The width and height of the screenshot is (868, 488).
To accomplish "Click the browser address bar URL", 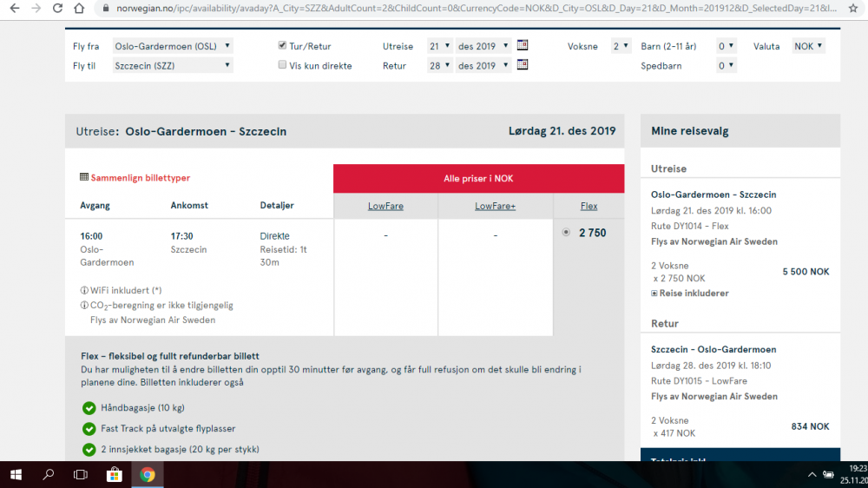I will [x=476, y=9].
